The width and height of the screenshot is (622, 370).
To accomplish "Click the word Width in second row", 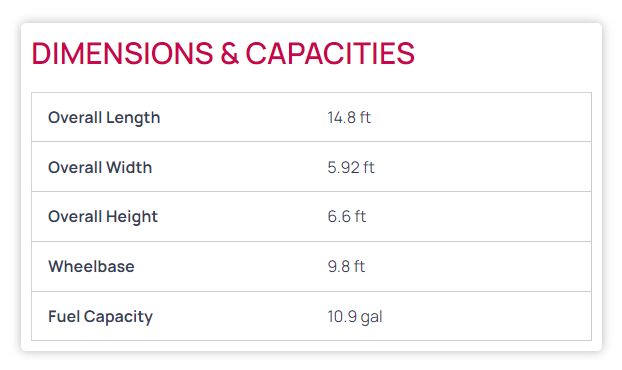I will [x=129, y=167].
